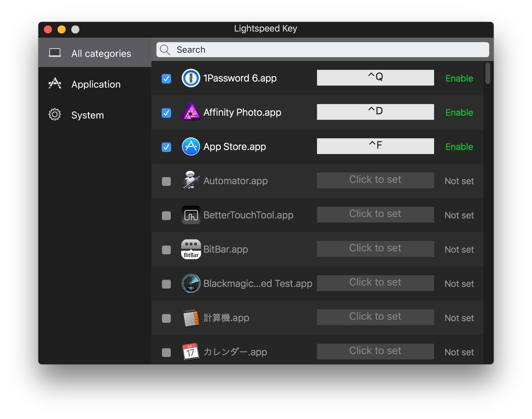This screenshot has width=532, height=419.
Task: Switch to the Application category
Action: 95,84
